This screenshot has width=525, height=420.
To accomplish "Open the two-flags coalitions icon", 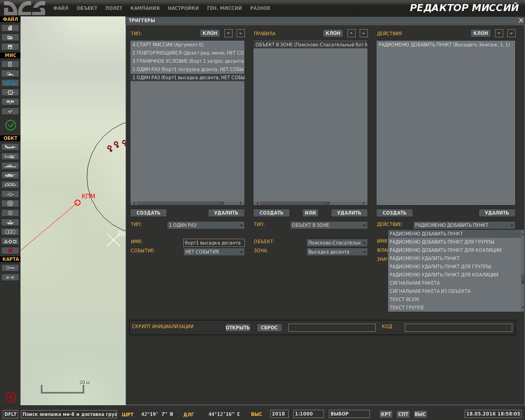I will [x=10, y=102].
